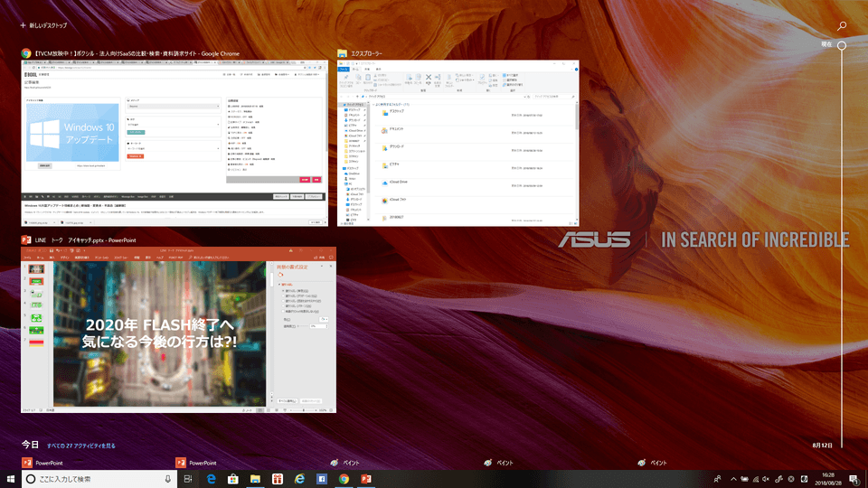Image resolution: width=868 pixels, height=488 pixels.
Task: Switch to the PowerPoint アイキャッチ.pptx window thumbnail
Action: [178, 330]
